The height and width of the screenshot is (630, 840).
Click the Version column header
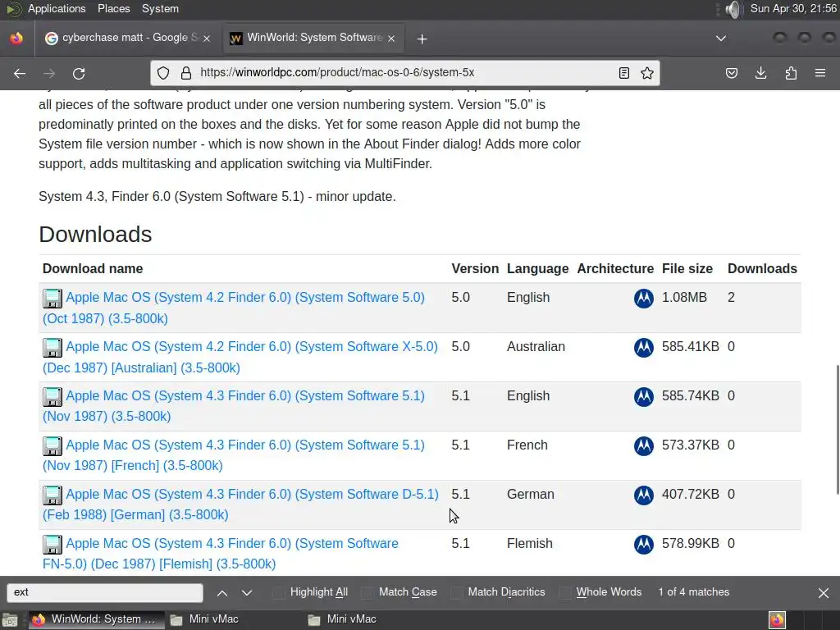(x=475, y=269)
